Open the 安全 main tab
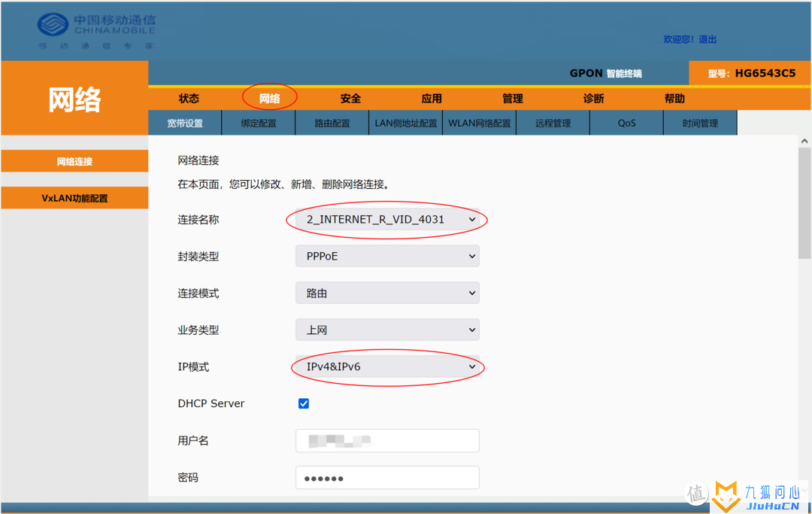 tap(350, 99)
